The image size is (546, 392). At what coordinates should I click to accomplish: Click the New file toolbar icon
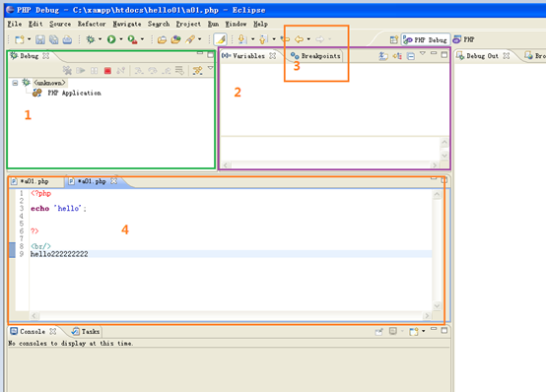(20, 39)
